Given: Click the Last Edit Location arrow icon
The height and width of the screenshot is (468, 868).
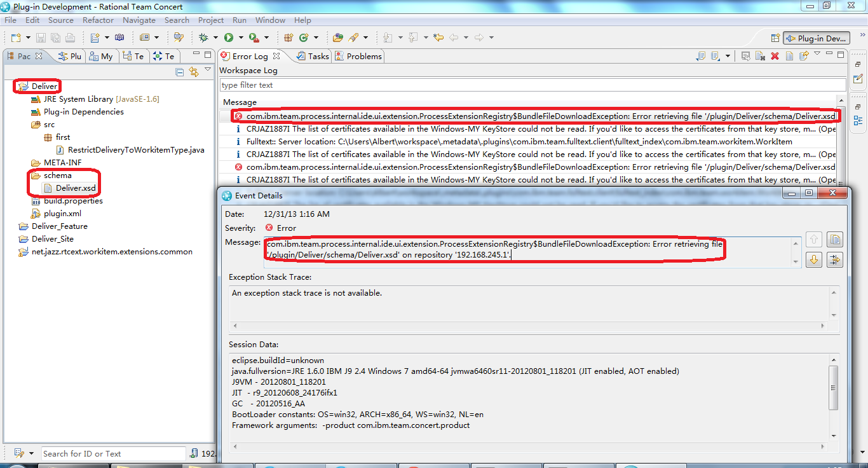Looking at the screenshot, I should tap(438, 38).
